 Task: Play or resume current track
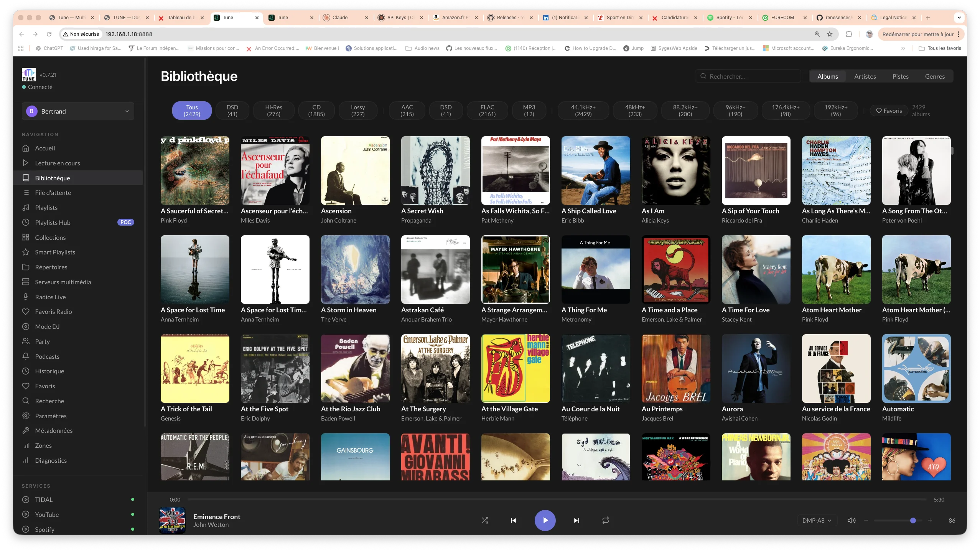[x=545, y=521]
